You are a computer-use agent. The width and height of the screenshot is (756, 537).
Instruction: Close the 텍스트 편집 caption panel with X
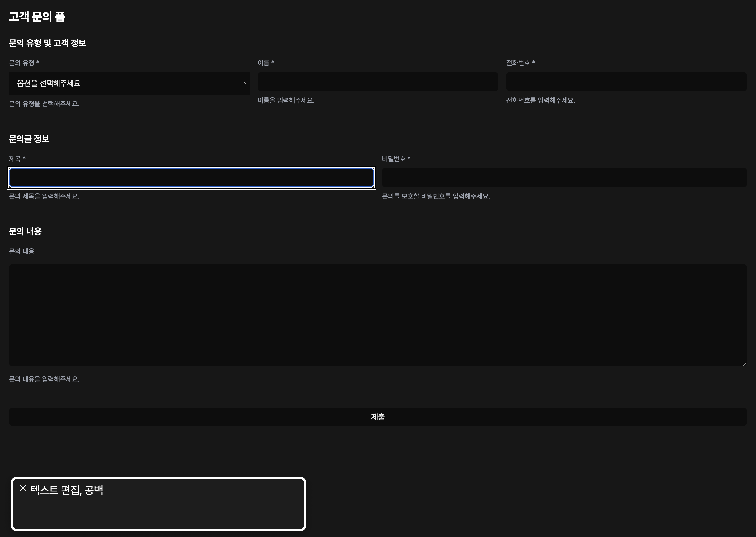tap(23, 488)
